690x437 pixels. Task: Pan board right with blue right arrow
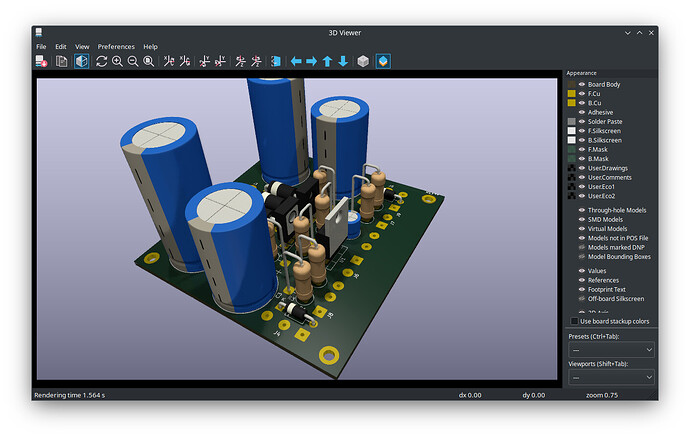[x=312, y=61]
